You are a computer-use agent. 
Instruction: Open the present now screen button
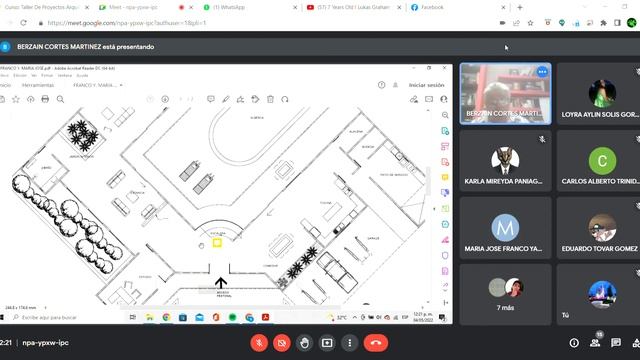pos(327,343)
